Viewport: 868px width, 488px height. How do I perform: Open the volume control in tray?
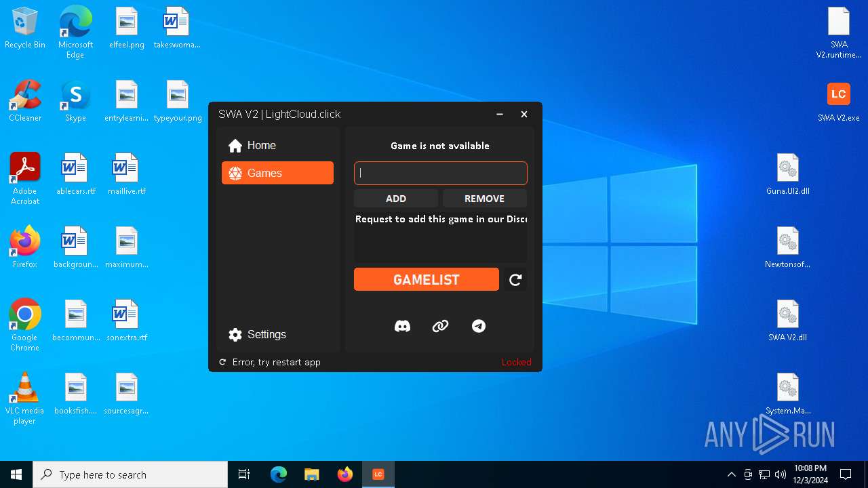[x=781, y=474]
